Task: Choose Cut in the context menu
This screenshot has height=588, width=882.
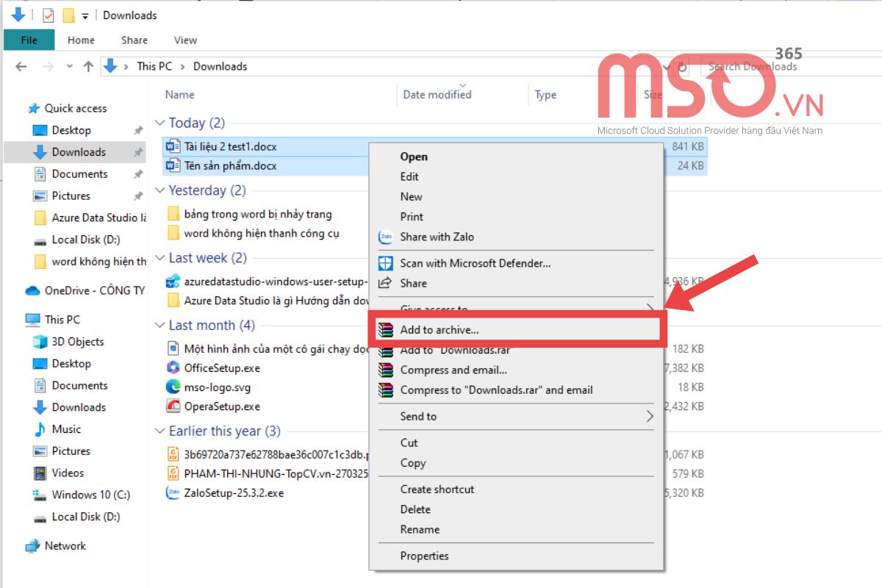Action: (x=409, y=442)
